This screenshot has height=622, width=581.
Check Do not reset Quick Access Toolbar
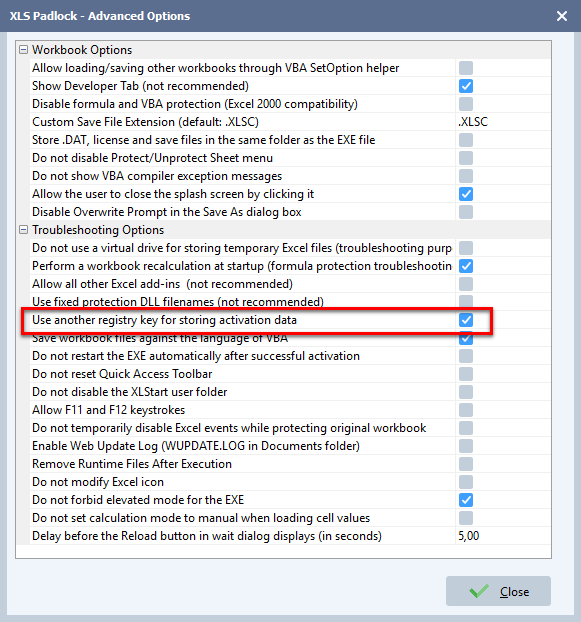point(466,374)
